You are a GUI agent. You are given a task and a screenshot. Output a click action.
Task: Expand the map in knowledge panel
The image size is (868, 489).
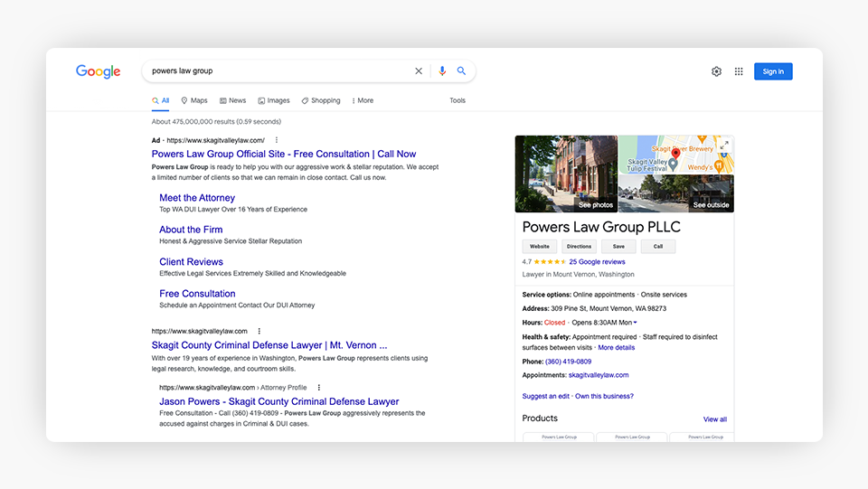point(724,145)
